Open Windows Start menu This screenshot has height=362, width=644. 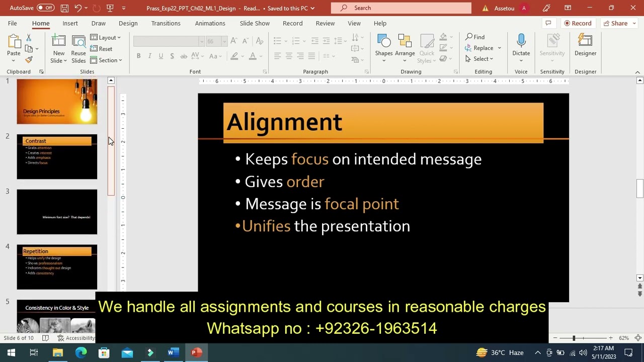[x=11, y=352]
